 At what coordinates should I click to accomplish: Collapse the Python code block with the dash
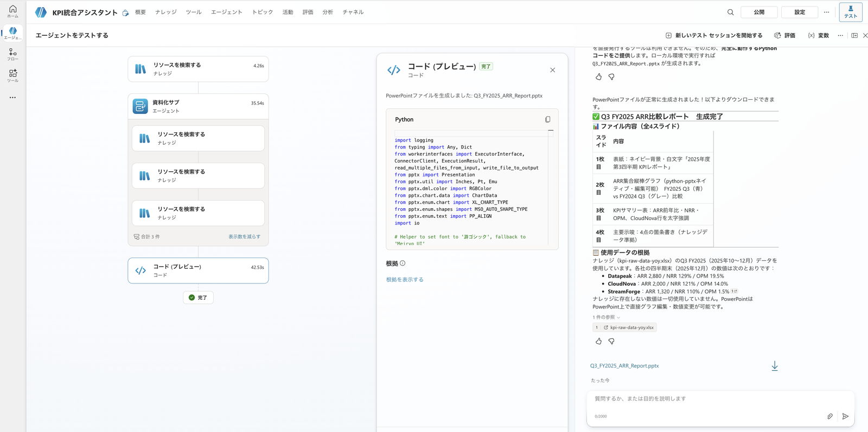coord(551,130)
